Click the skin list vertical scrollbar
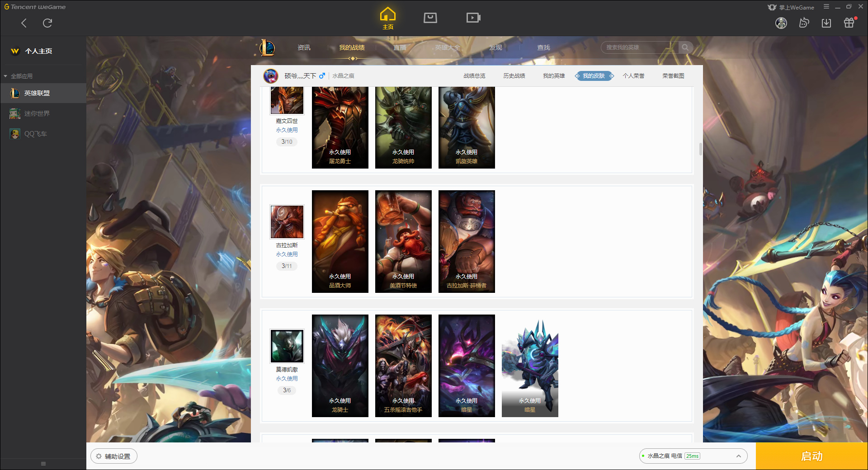This screenshot has height=470, width=868. (700, 149)
